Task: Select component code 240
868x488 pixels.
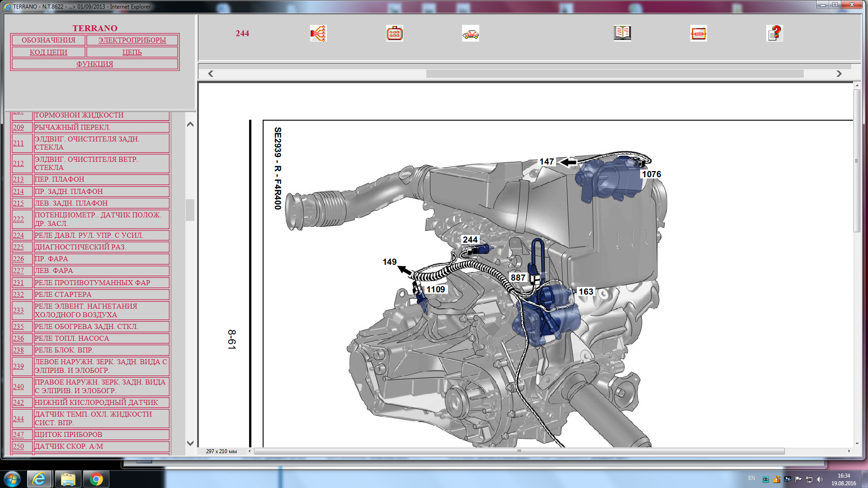Action: click(x=19, y=387)
